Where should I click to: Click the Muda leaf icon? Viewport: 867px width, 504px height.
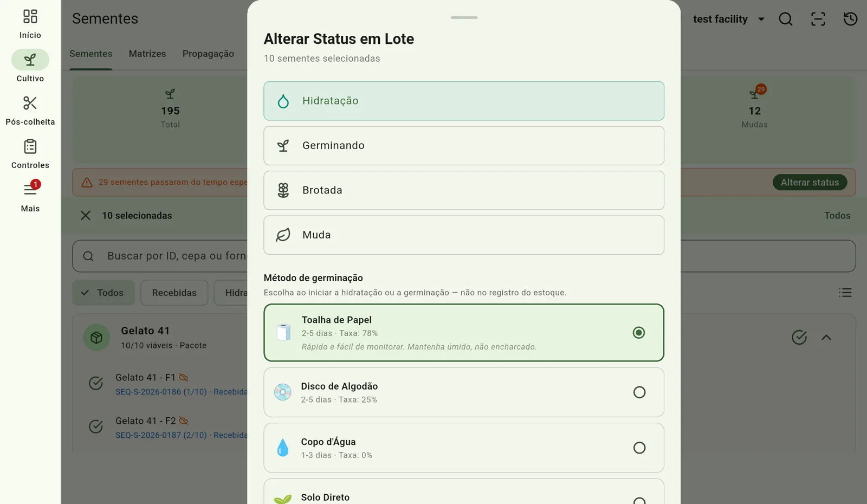[x=283, y=235]
